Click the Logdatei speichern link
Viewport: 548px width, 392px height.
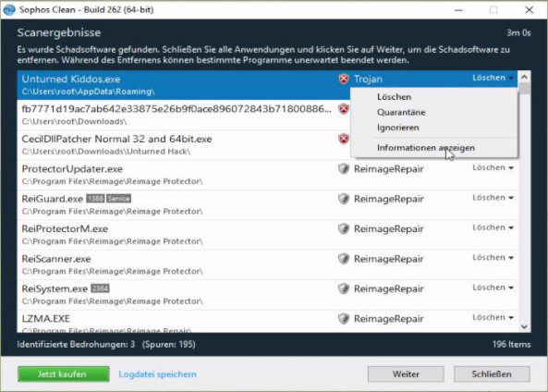pyautogui.click(x=157, y=374)
